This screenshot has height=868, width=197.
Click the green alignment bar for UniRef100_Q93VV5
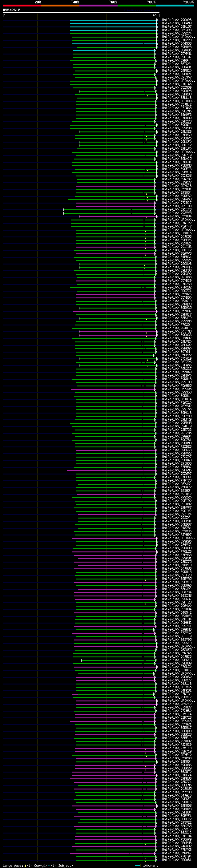click(x=110, y=213)
